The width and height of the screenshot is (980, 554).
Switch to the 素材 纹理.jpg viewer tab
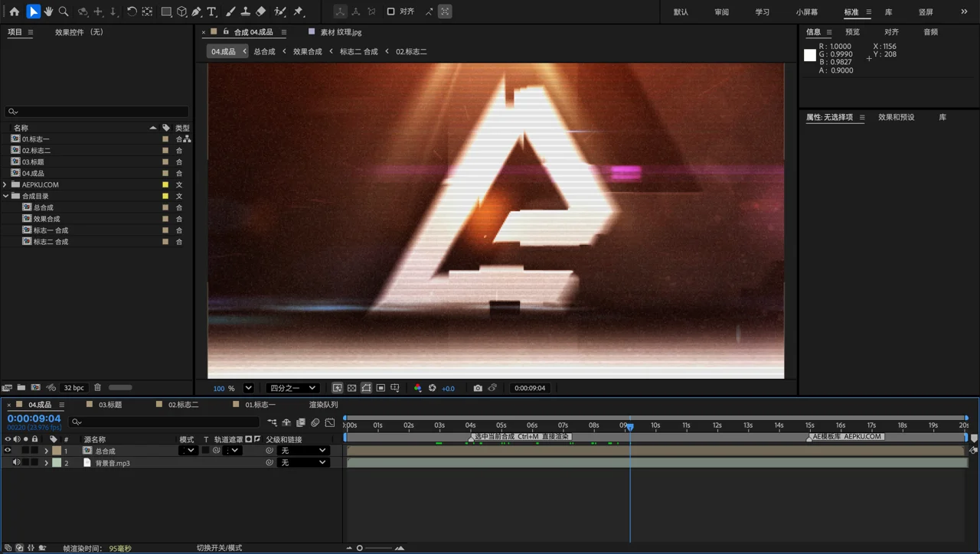pyautogui.click(x=341, y=32)
